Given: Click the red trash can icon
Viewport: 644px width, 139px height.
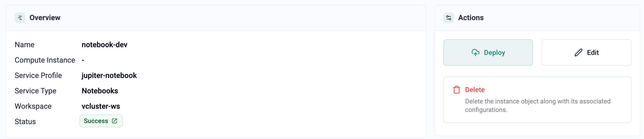Looking at the screenshot, I should click(457, 90).
